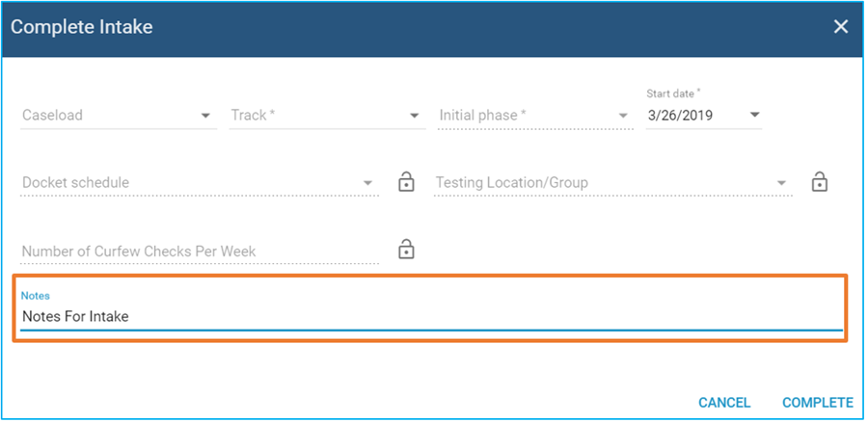Expand the Caseload dropdown arrow
This screenshot has width=868, height=423.
[205, 116]
